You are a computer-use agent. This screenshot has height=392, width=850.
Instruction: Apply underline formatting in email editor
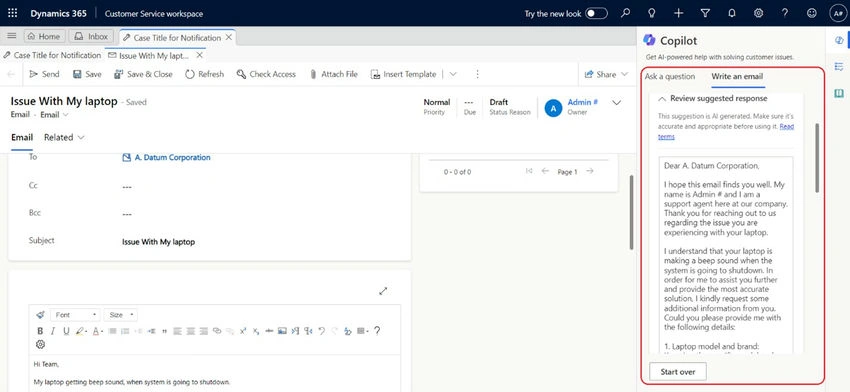66,331
